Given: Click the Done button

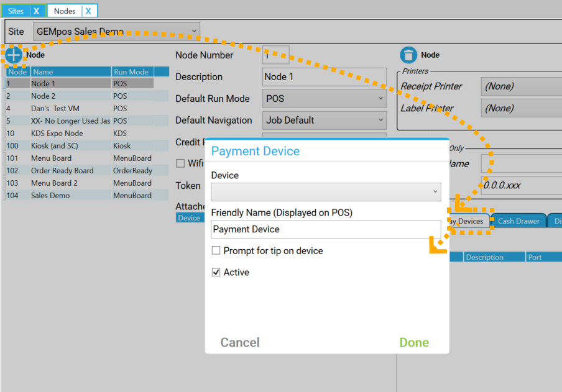Looking at the screenshot, I should (x=414, y=342).
